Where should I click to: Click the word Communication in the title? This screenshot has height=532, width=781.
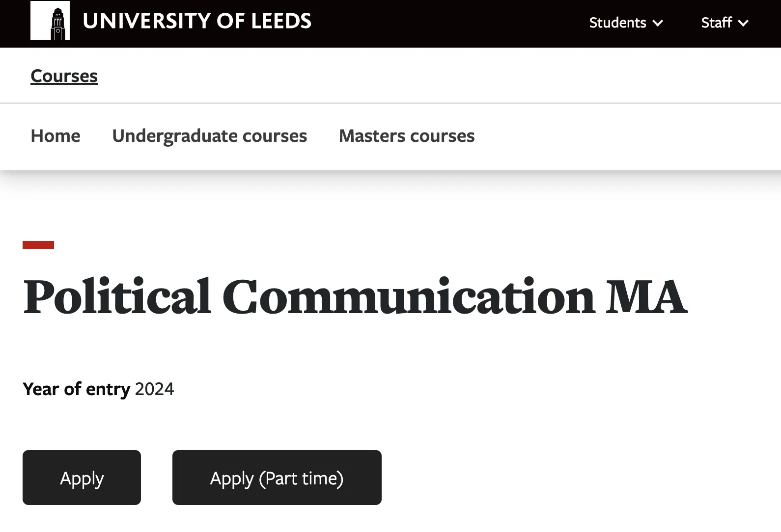click(408, 297)
